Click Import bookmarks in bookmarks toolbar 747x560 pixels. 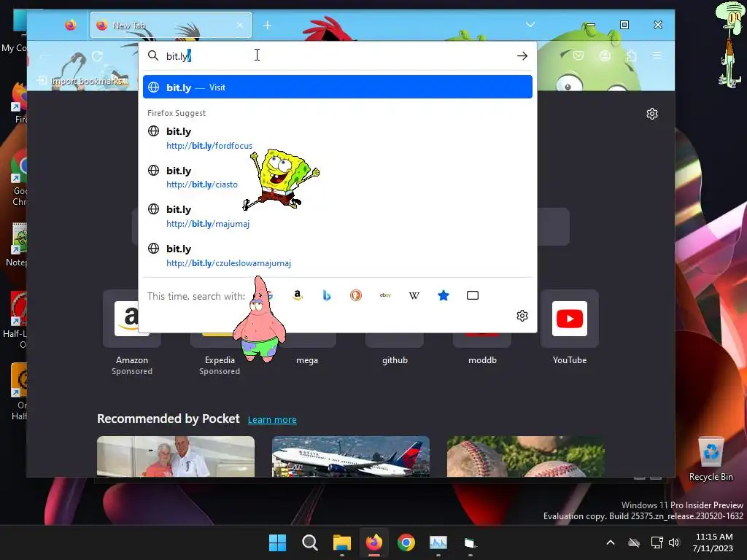pyautogui.click(x=84, y=81)
